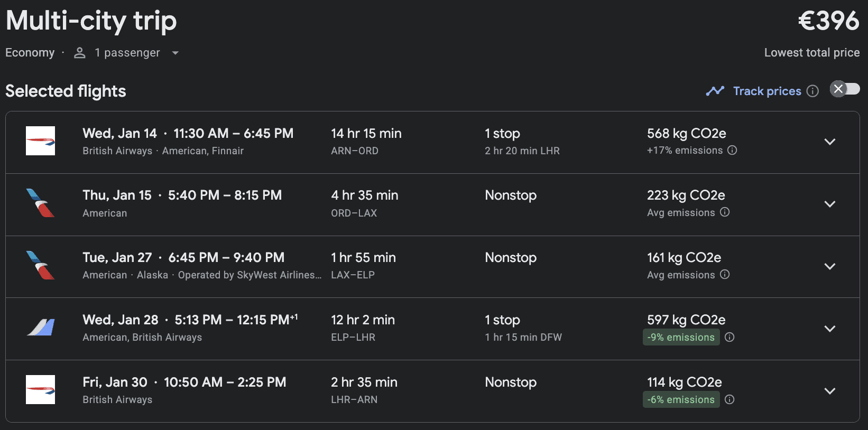This screenshot has height=430, width=868.
Task: Click the Economy class label
Action: point(30,53)
